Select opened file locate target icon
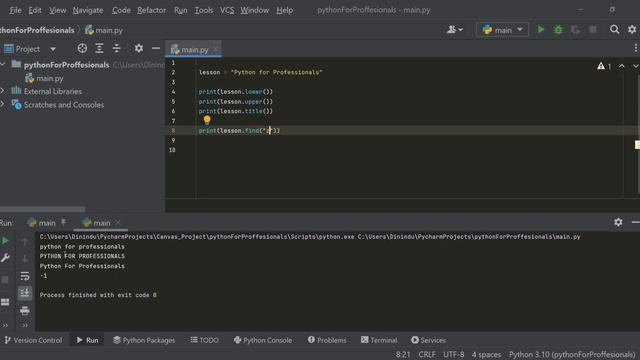640x360 pixels. 82,49
